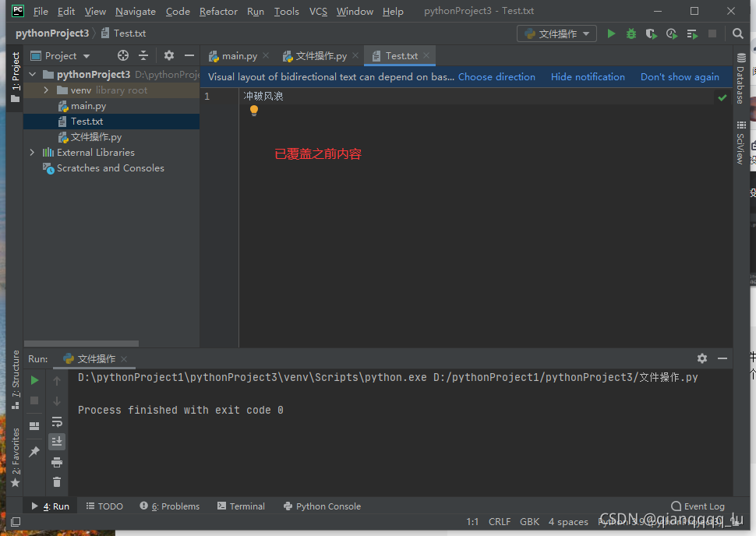This screenshot has width=756, height=536.
Task: Switch to main.py editor tab
Action: [239, 56]
